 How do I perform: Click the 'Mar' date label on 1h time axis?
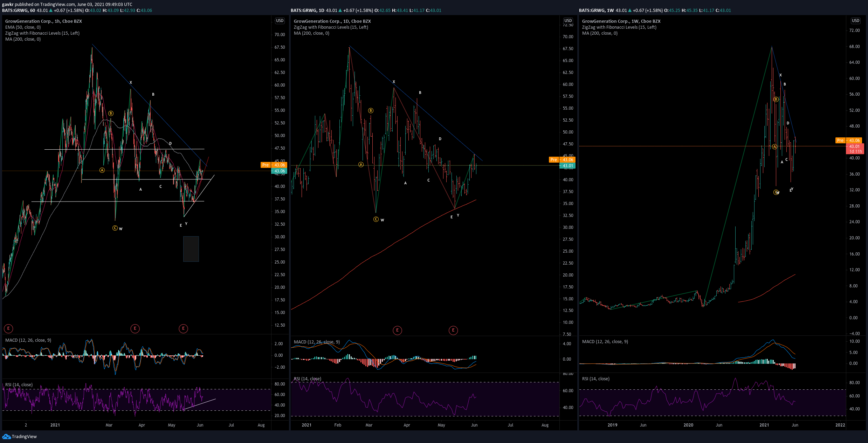click(109, 425)
